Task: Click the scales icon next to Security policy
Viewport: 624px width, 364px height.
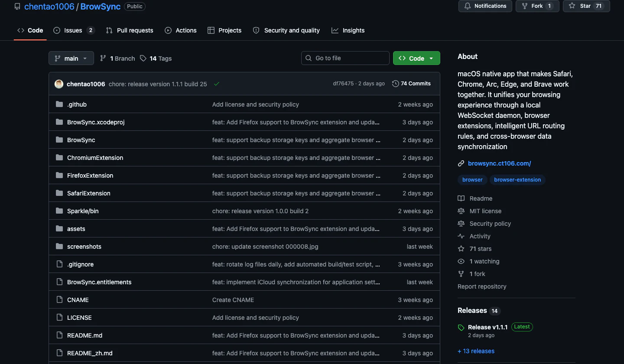Action: (x=461, y=224)
